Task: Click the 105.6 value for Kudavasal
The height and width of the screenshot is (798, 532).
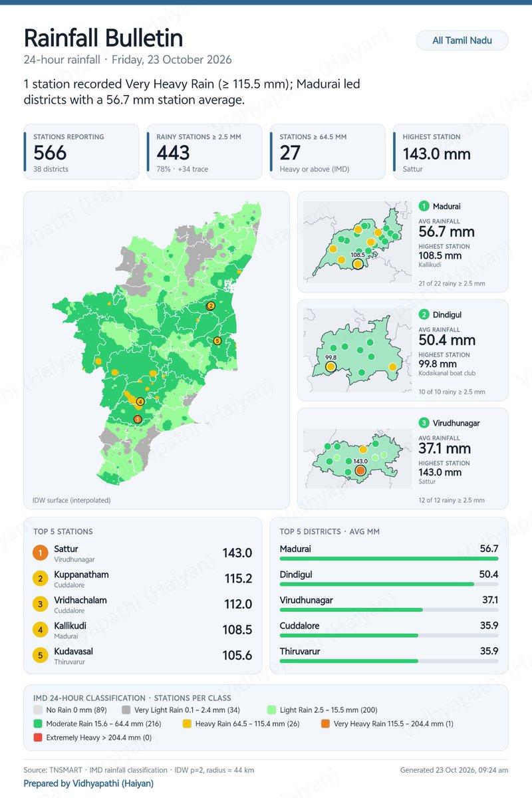Action: 237,655
